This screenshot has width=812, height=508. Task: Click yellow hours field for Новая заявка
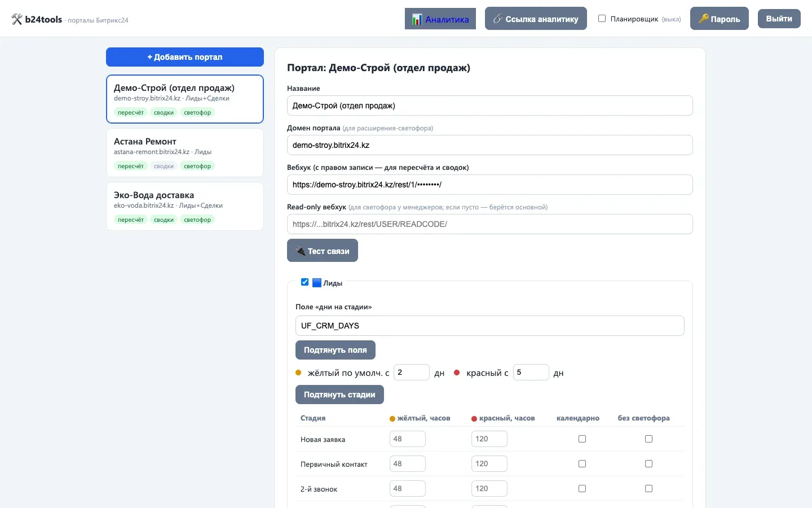point(408,439)
